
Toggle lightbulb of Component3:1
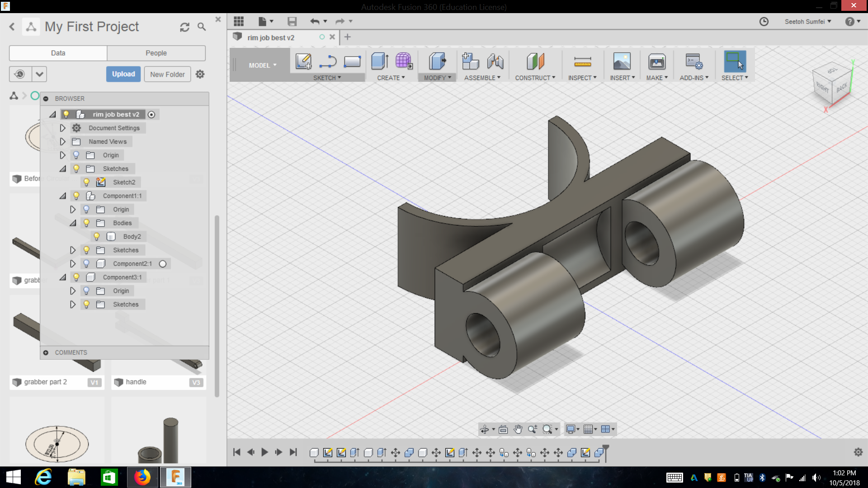click(x=76, y=277)
